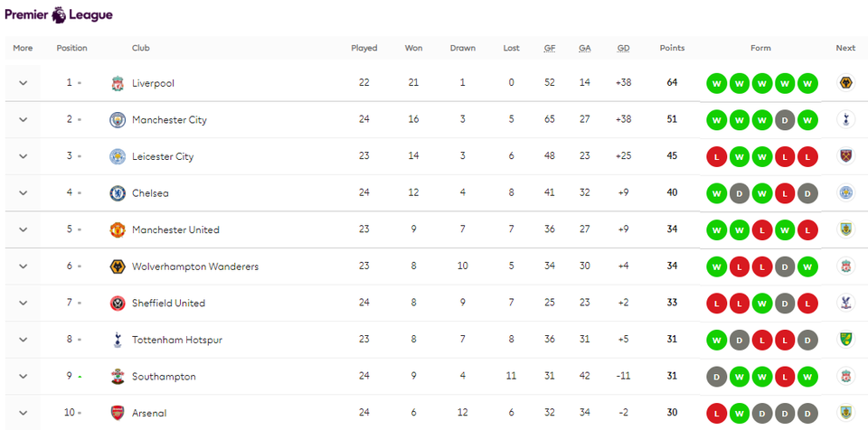
Task: Click Leicester City's first red loss circle
Action: tap(717, 156)
